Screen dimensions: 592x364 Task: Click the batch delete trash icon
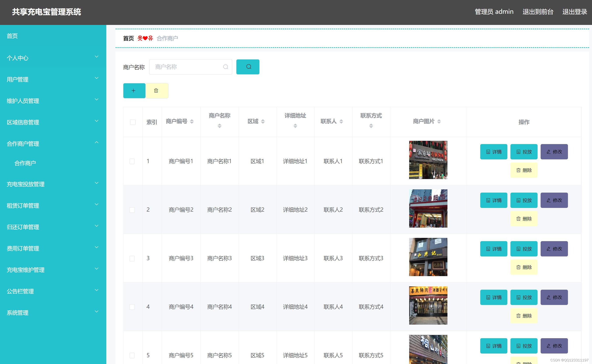pyautogui.click(x=156, y=91)
